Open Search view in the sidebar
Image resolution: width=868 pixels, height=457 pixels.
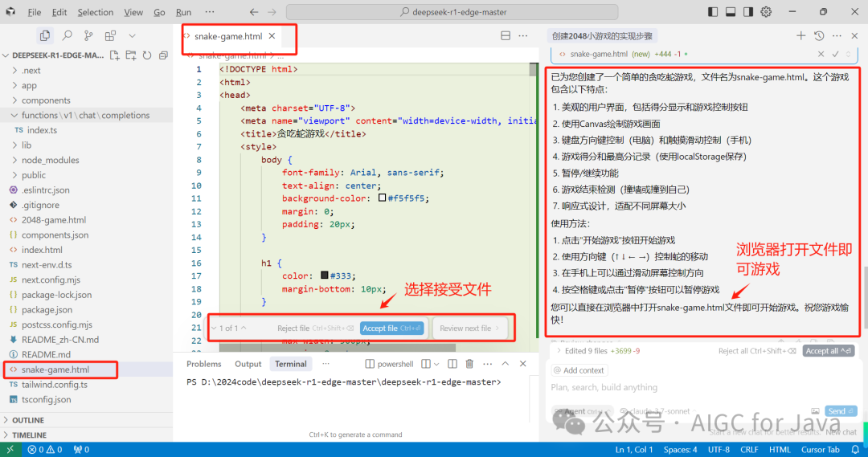[x=67, y=36]
